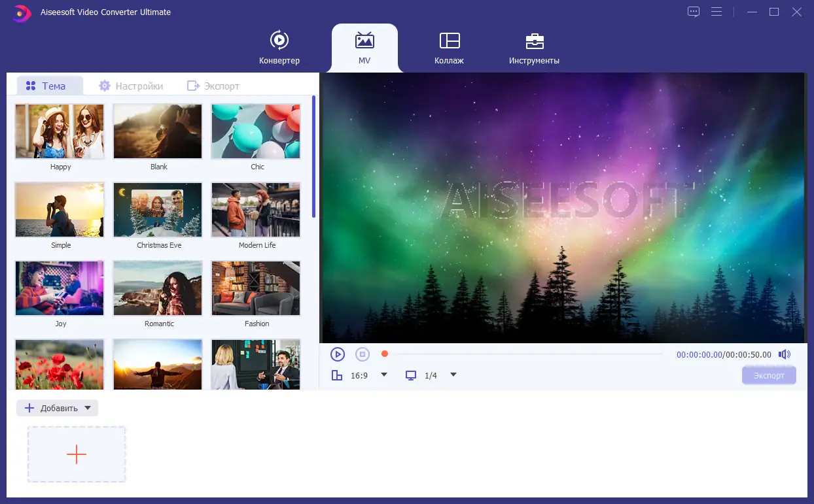Click the Экспорт button
Image resolution: width=814 pixels, height=504 pixels.
(768, 375)
